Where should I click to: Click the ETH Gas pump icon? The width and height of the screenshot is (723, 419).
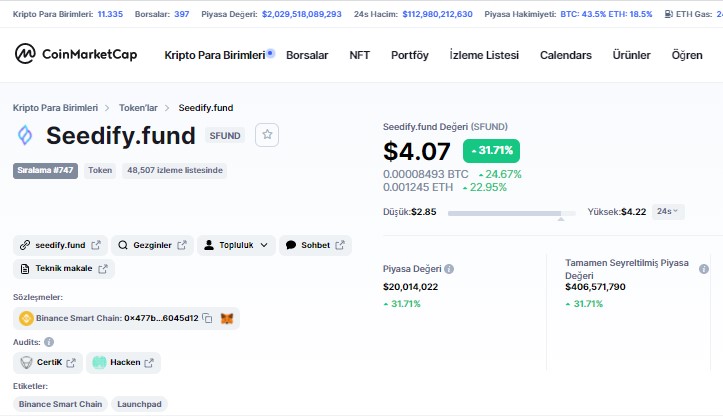click(668, 14)
